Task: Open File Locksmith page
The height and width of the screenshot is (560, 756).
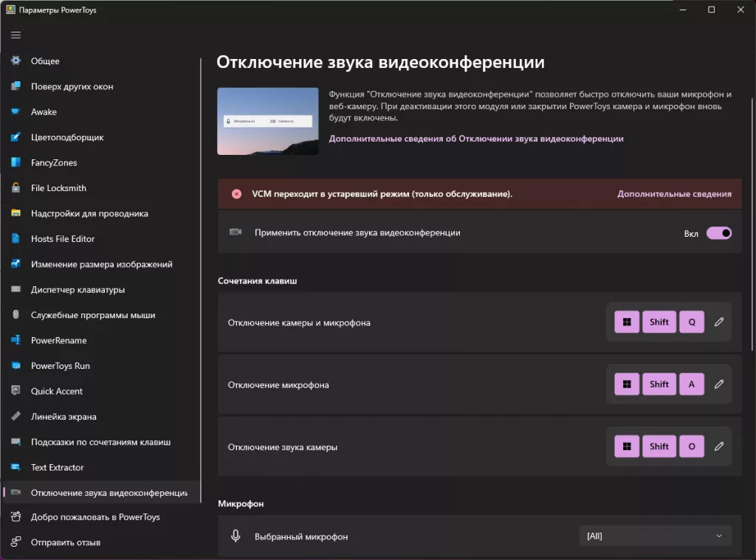Action: coord(100,188)
